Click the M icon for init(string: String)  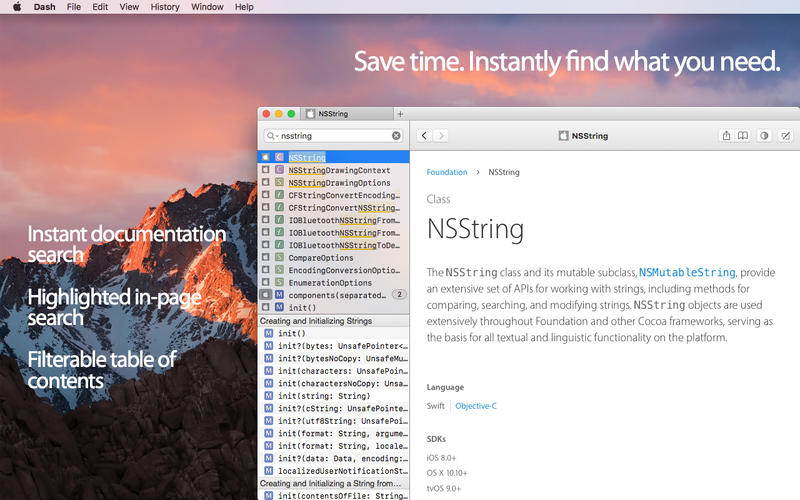click(269, 395)
